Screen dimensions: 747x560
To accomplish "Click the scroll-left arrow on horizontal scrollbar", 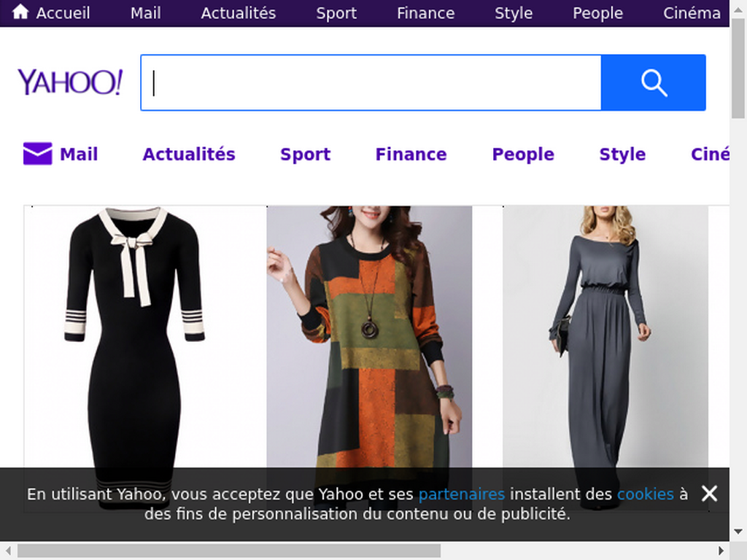I will tap(7, 551).
